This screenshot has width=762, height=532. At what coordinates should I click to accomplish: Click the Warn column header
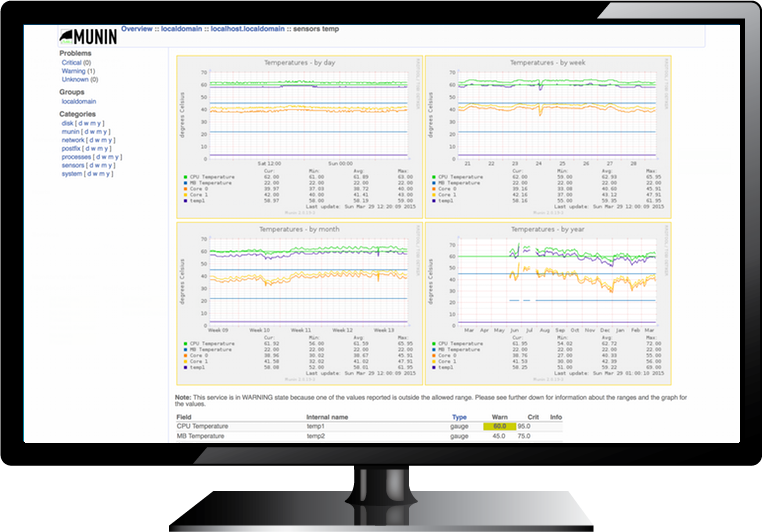coord(500,417)
